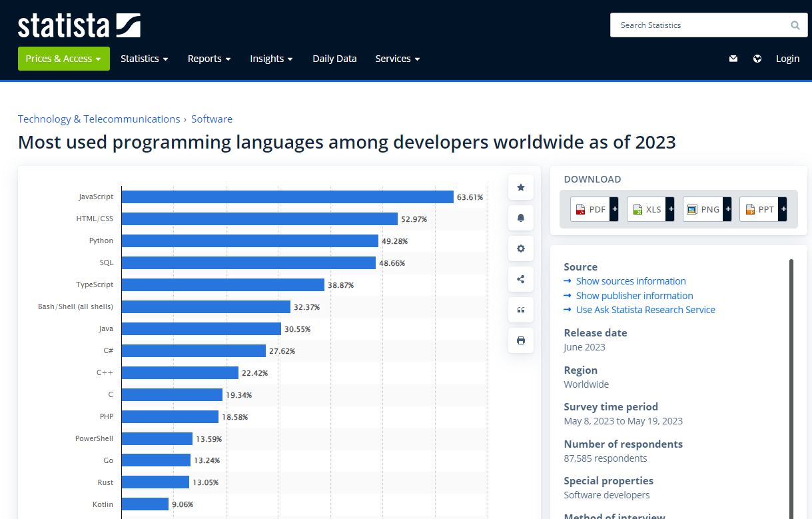This screenshot has height=519, width=812.
Task: Click the plus next to PDF
Action: [614, 209]
